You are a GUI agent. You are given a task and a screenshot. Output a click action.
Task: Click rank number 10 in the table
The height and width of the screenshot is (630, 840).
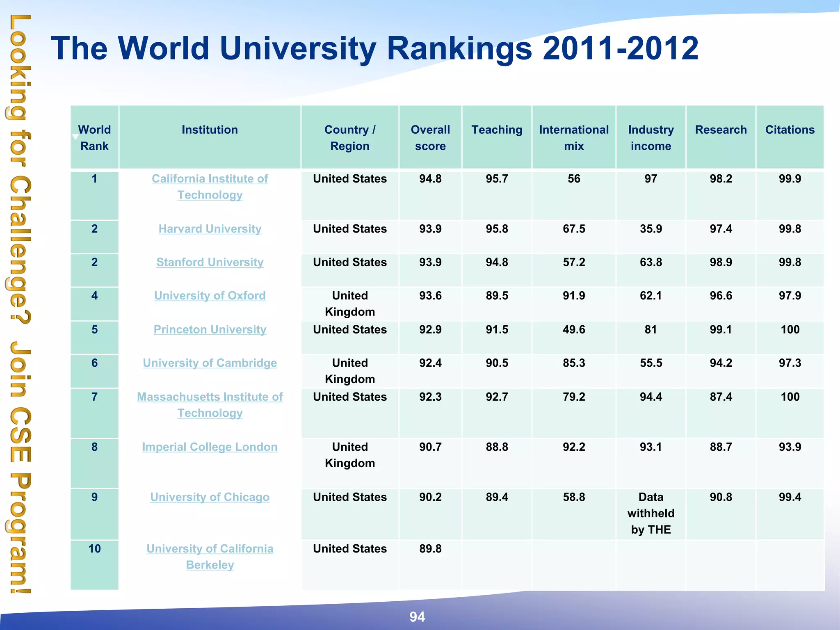click(x=94, y=549)
